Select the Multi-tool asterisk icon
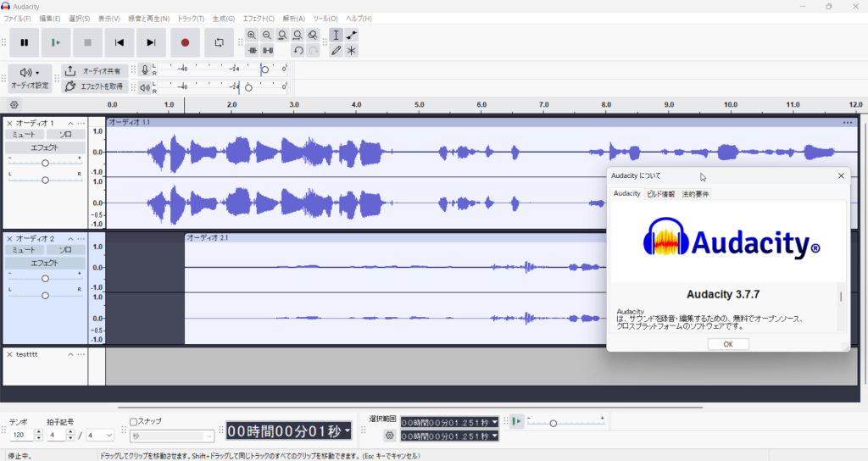868x461 pixels. (352, 50)
